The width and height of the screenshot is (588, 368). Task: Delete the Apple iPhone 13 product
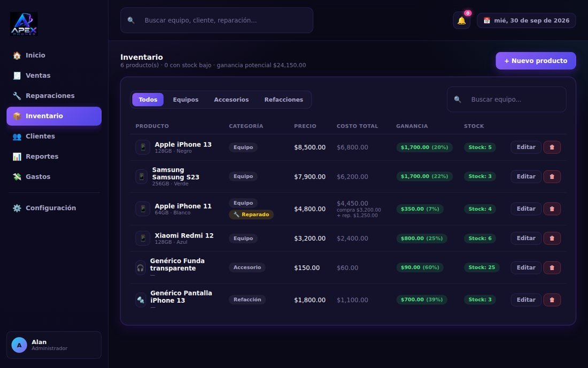tap(552, 147)
